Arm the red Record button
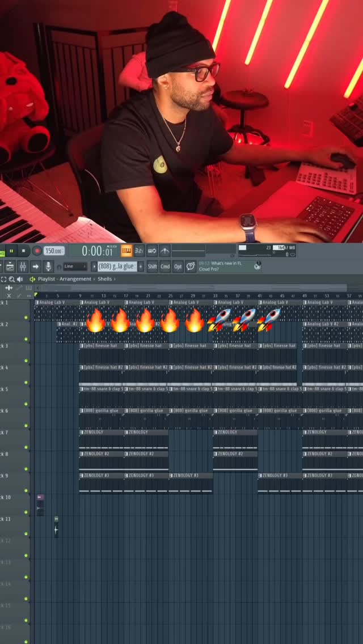 37,251
